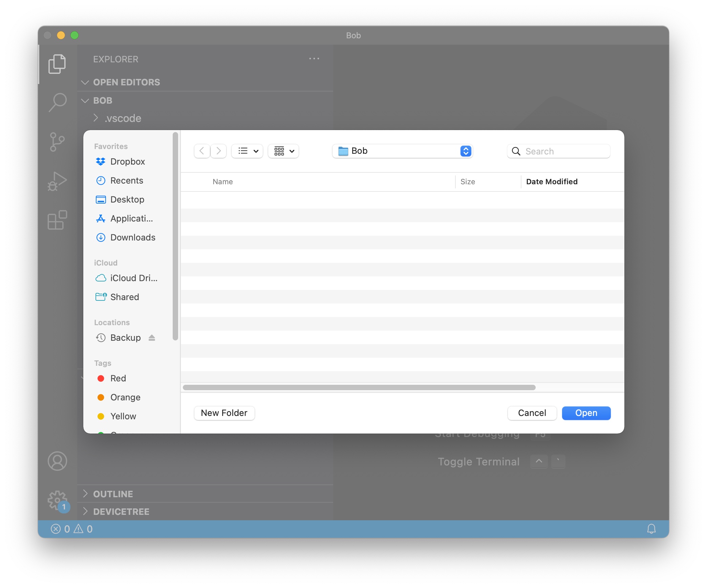
Task: Open Run and Debug view
Action: click(x=57, y=182)
